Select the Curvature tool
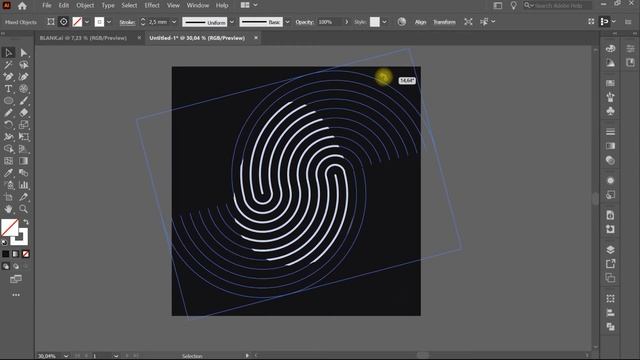The width and height of the screenshot is (640, 360). point(24,77)
